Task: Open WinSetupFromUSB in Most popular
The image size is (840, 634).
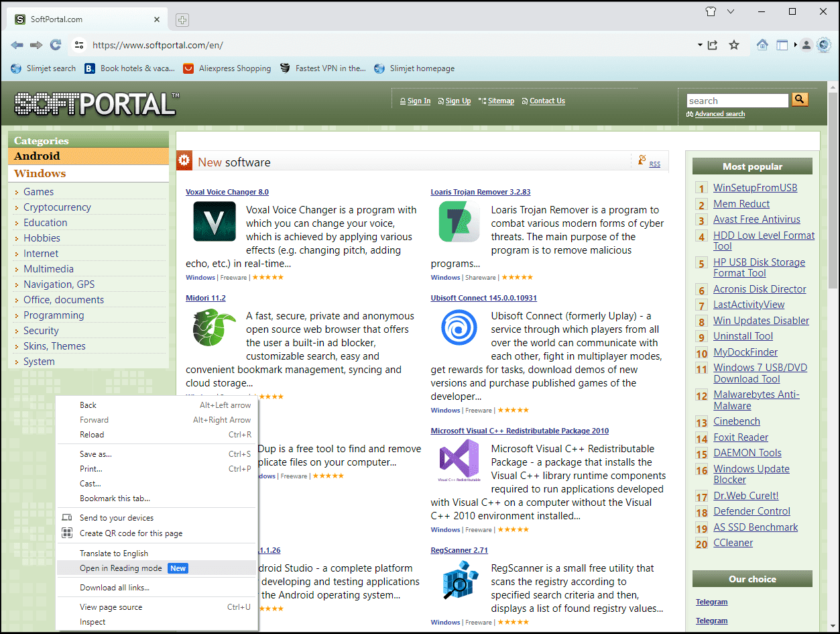Action: [x=756, y=188]
